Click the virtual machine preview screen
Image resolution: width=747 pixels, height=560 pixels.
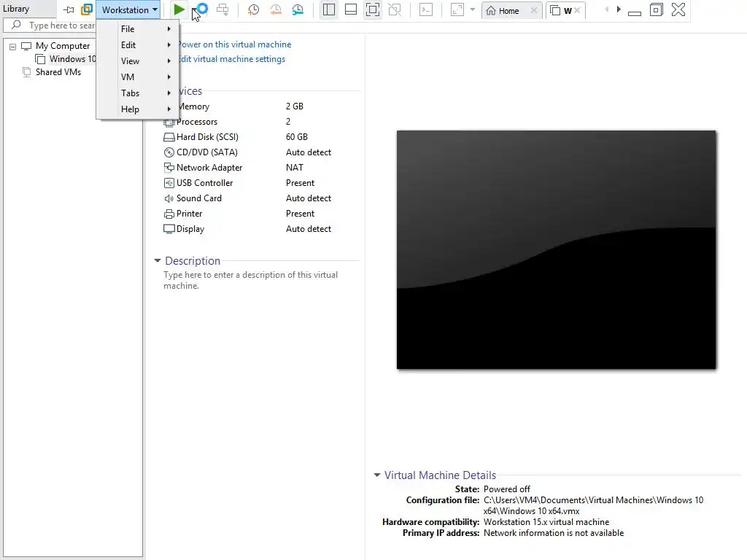pyautogui.click(x=556, y=249)
